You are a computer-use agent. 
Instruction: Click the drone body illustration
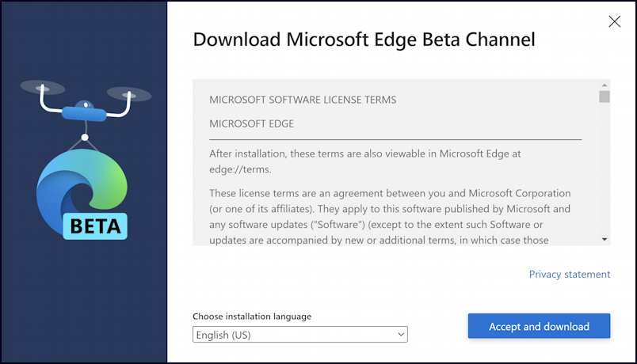click(x=85, y=111)
